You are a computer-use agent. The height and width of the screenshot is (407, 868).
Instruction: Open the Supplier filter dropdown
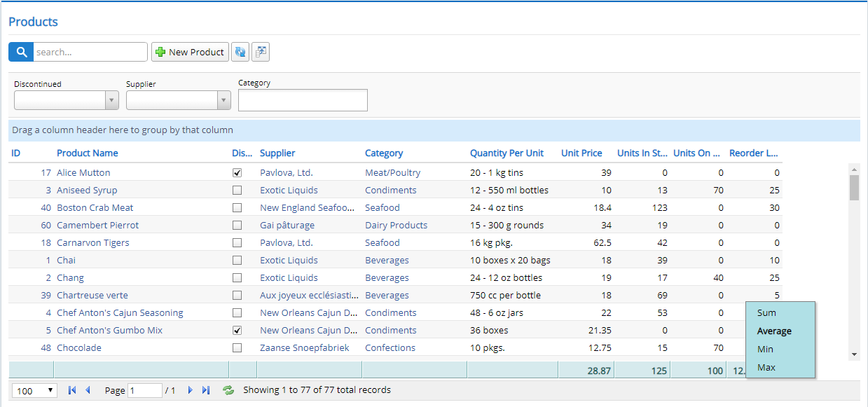coord(223,99)
